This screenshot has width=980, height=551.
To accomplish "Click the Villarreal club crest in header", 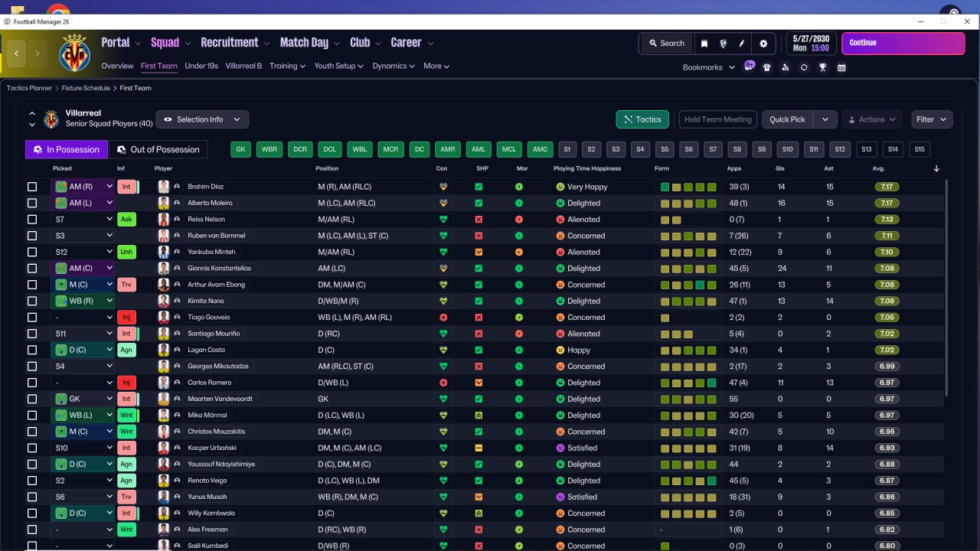I will pyautogui.click(x=74, y=54).
